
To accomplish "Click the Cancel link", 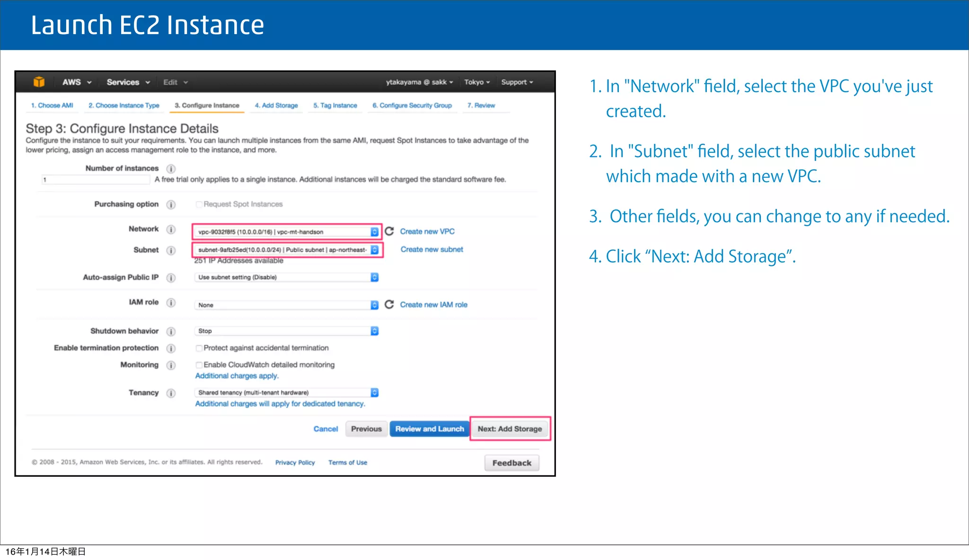I will click(x=326, y=429).
